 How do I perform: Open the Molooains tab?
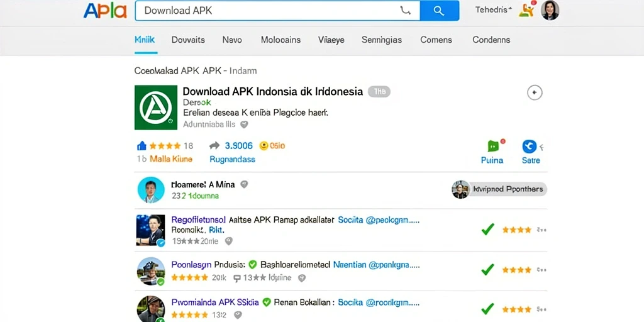280,40
